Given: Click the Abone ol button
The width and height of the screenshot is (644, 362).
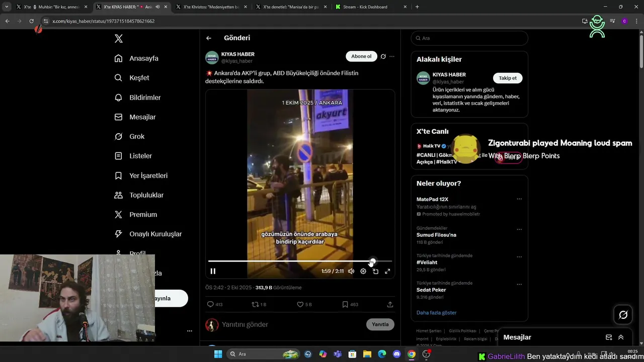Looking at the screenshot, I should (361, 56).
